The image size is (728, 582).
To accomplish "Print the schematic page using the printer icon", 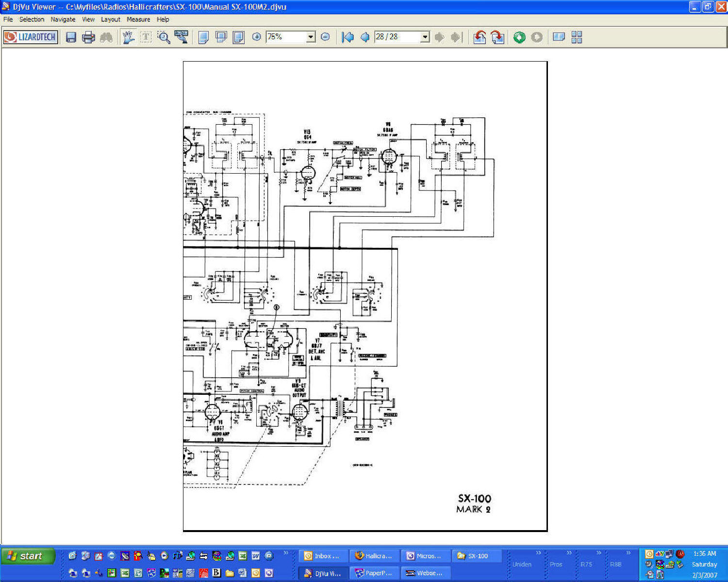I will click(88, 37).
